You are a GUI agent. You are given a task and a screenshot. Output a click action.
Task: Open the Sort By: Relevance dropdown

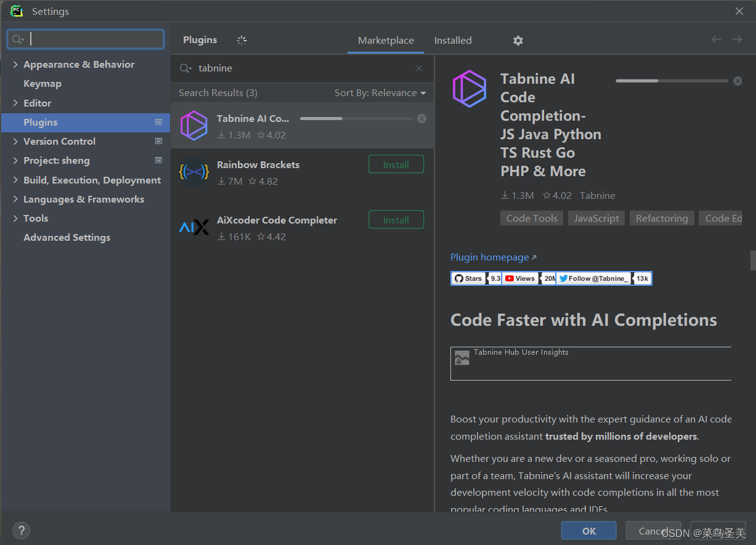[x=380, y=93]
